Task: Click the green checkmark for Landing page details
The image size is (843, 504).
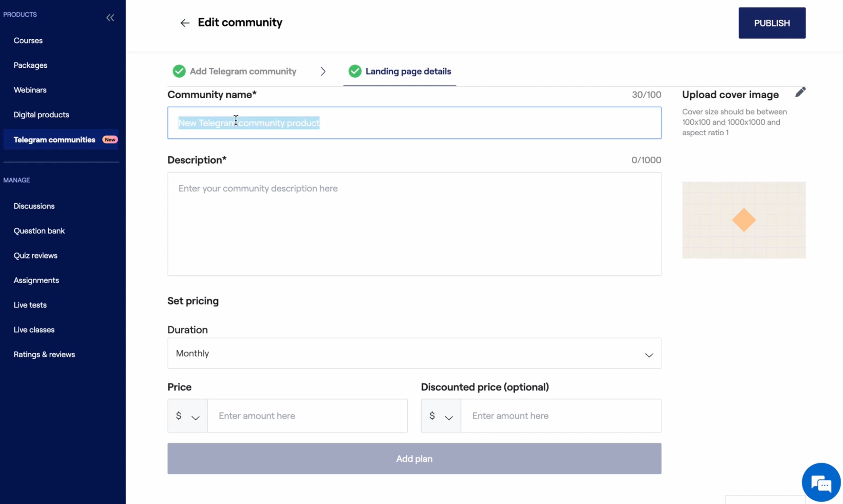Action: tap(355, 71)
